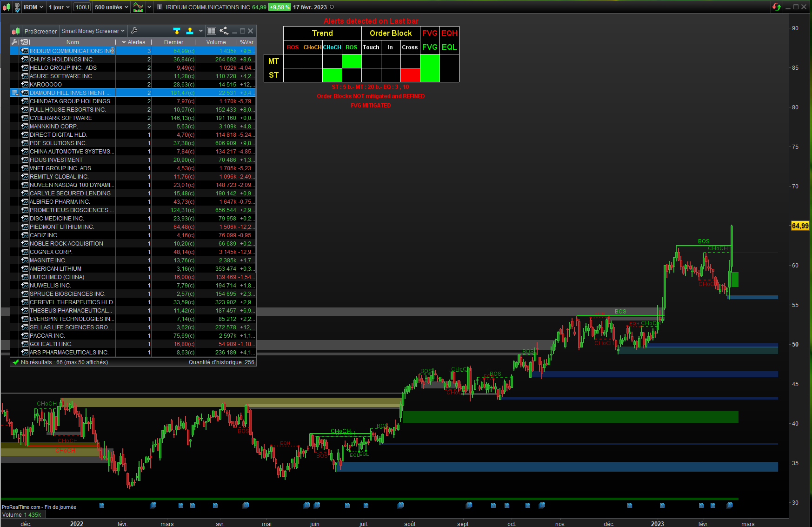The height and width of the screenshot is (527, 812).
Task: Select PIEDMONT LITHIUM INC. row
Action: tap(133, 227)
